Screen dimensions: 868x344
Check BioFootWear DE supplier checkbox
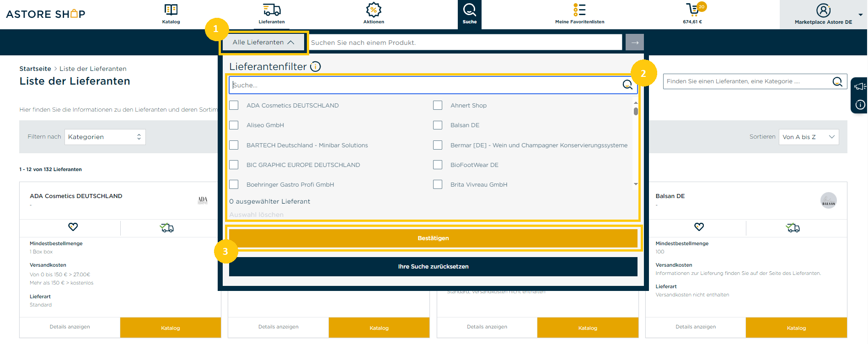click(438, 165)
